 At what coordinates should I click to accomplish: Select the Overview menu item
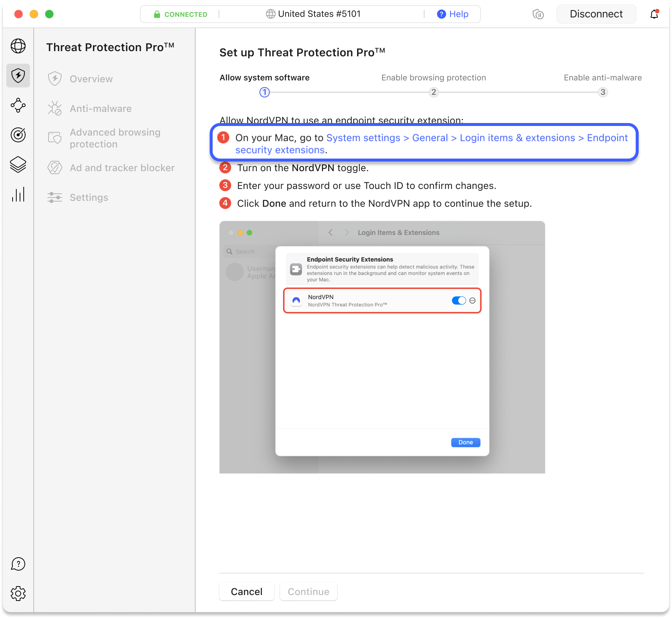click(91, 79)
